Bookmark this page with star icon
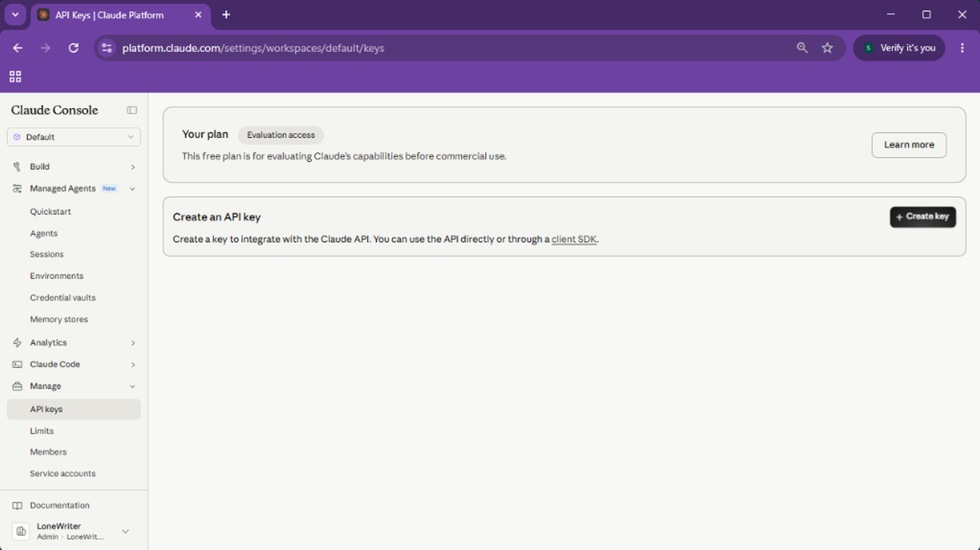 click(827, 48)
